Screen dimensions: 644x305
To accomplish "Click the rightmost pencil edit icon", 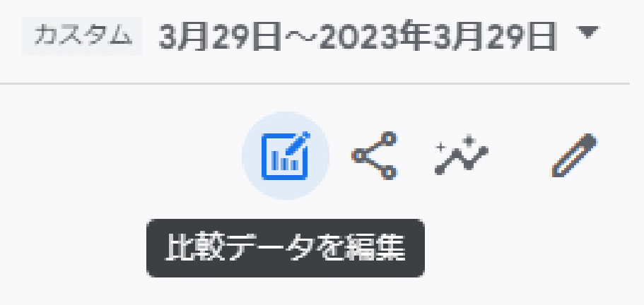I will click(x=574, y=155).
